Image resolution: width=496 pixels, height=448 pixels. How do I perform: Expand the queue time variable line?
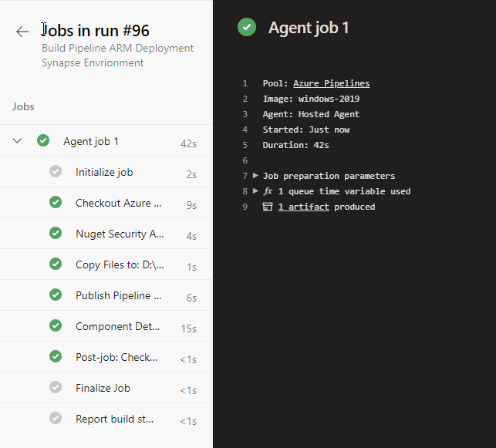(256, 191)
